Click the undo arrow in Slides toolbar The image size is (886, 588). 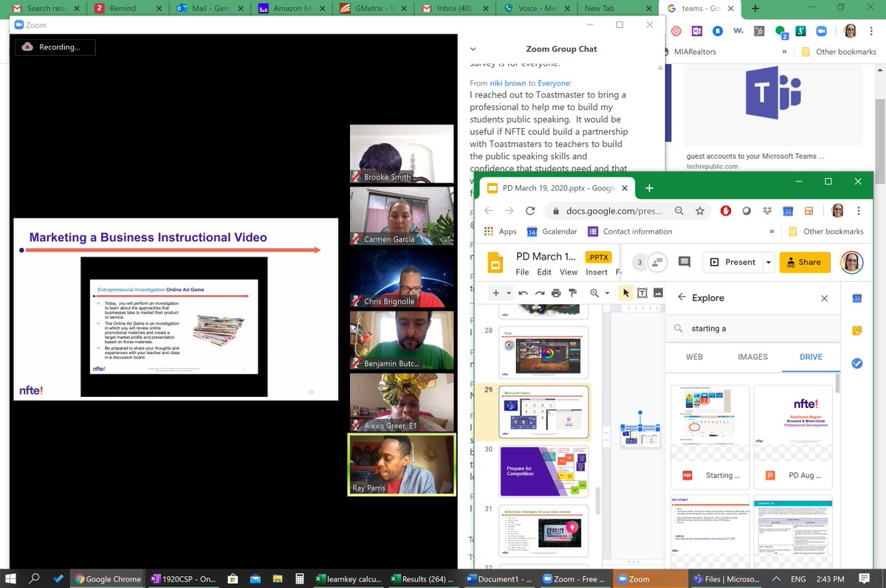pos(523,293)
